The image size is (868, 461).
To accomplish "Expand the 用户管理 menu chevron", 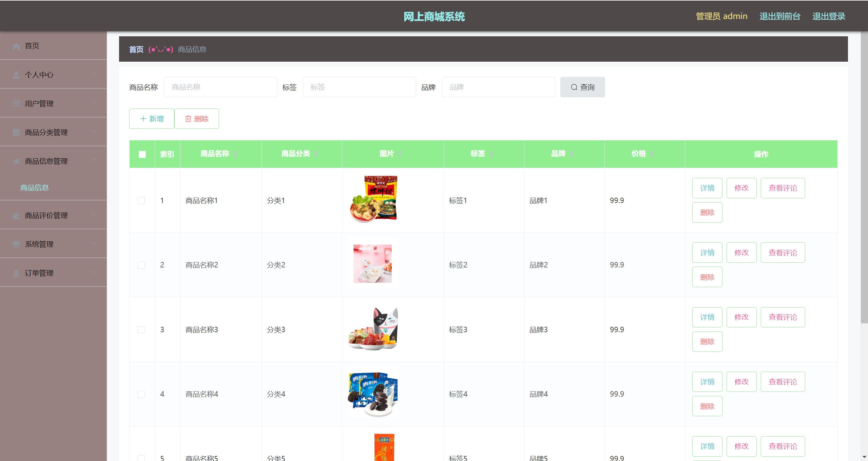I will pos(94,103).
